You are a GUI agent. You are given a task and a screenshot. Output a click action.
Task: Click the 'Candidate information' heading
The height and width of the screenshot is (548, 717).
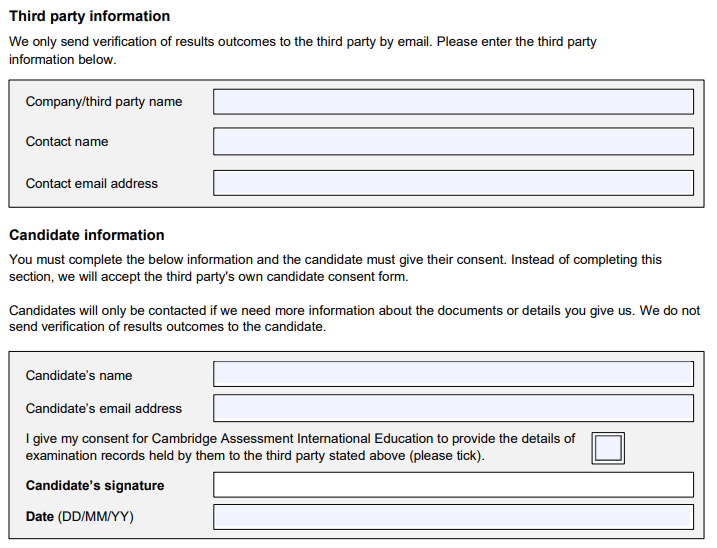click(87, 235)
